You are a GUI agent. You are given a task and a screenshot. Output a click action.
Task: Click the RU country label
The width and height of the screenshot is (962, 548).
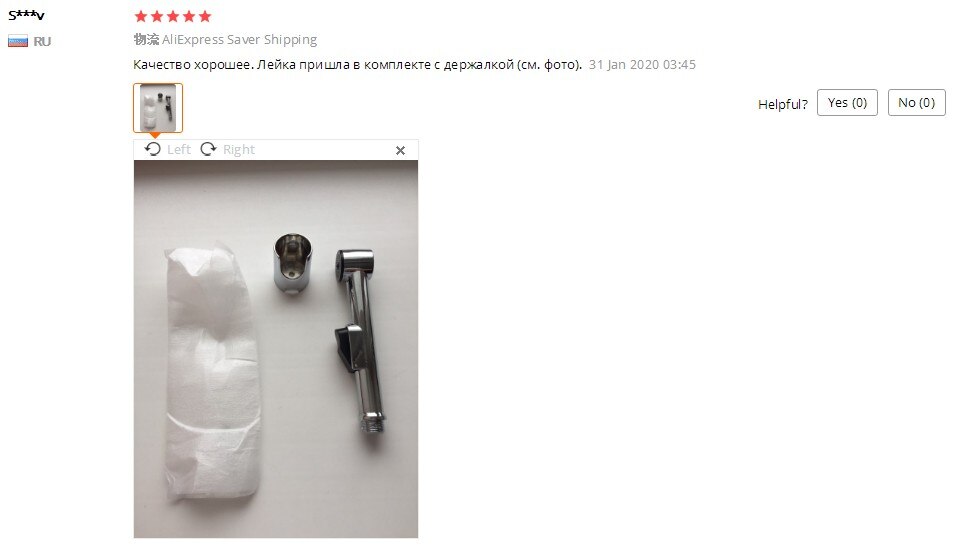pos(42,41)
